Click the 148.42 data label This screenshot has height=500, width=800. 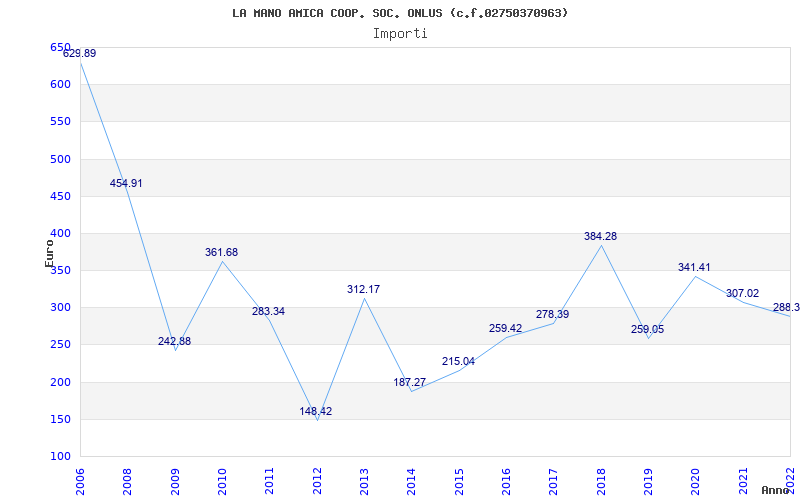tap(316, 411)
